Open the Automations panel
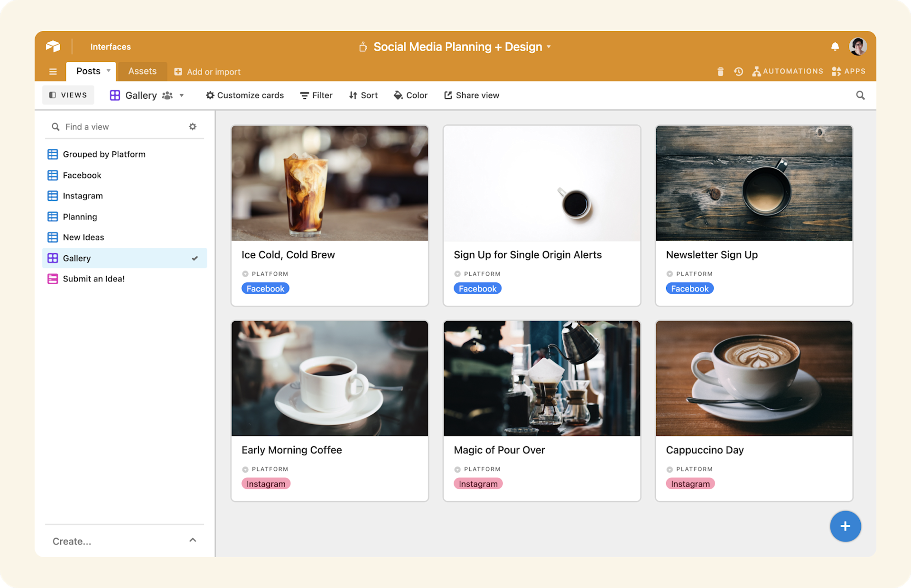 point(788,71)
